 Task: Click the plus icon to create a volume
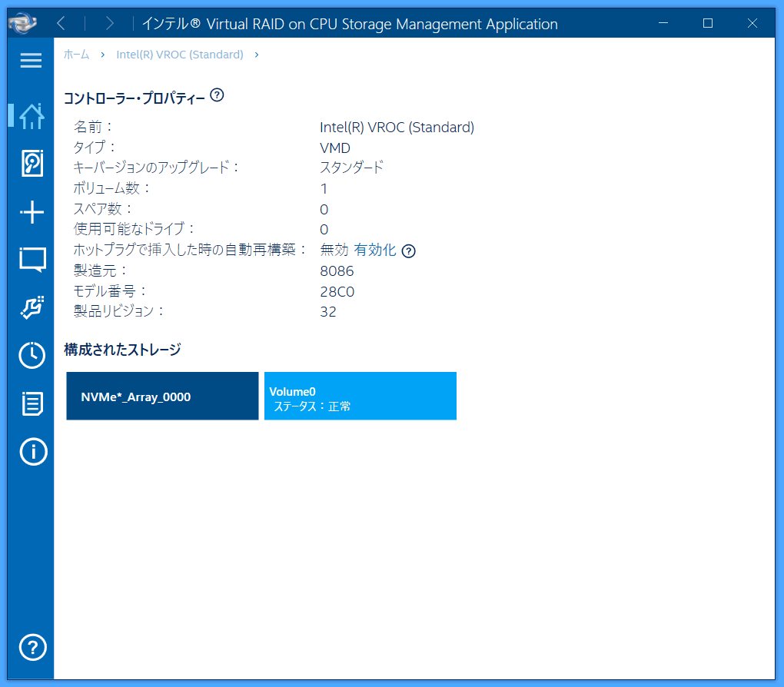click(x=32, y=212)
